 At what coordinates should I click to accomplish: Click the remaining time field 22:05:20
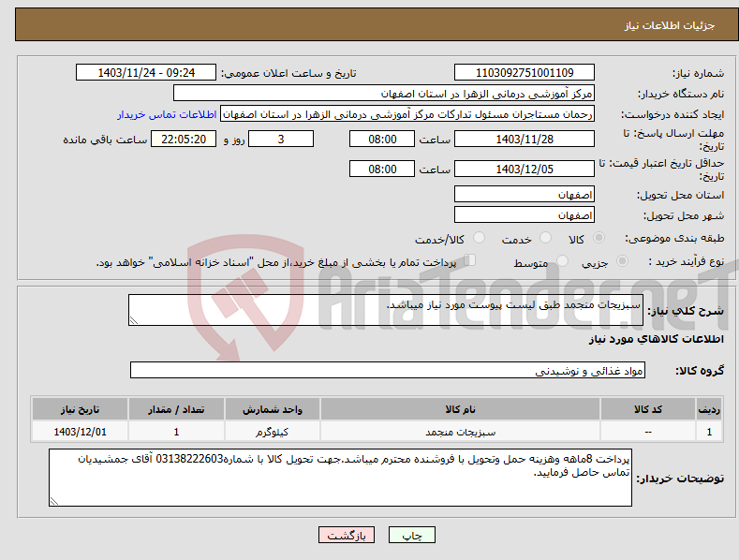click(x=184, y=139)
